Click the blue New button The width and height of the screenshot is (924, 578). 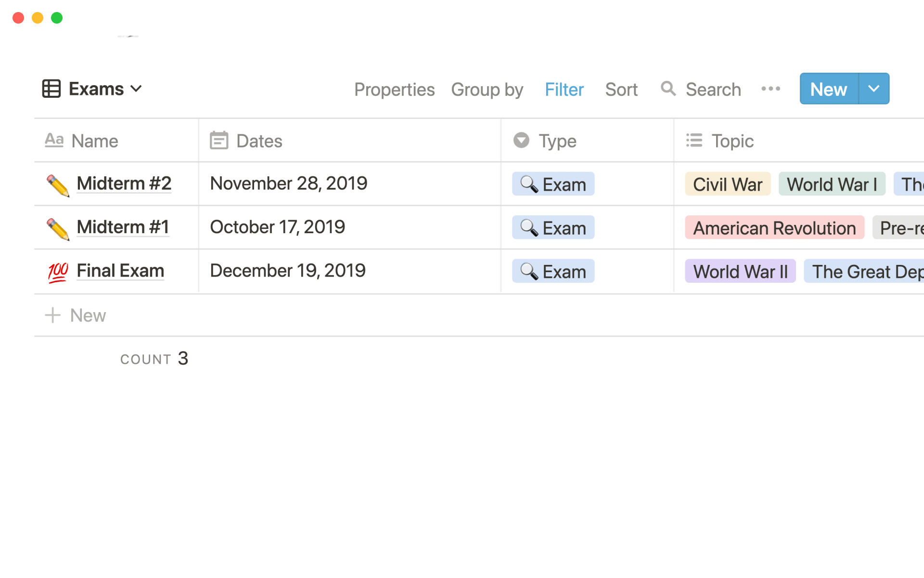coord(828,89)
